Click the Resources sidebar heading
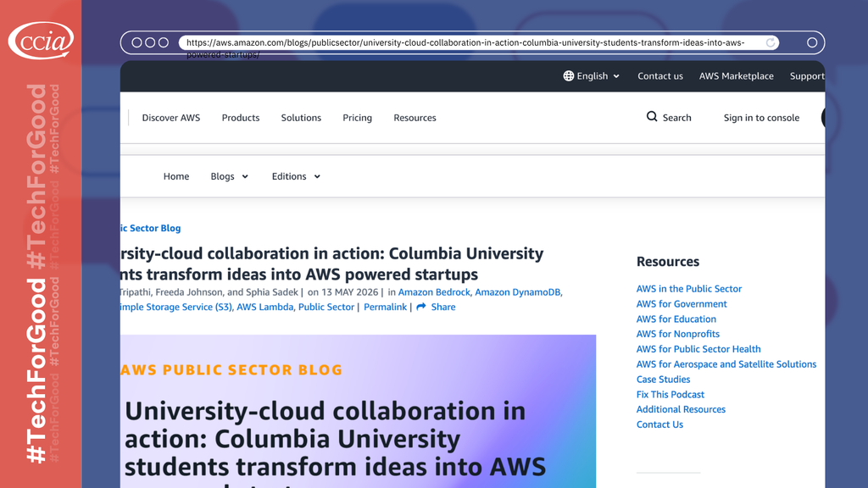Image resolution: width=868 pixels, height=488 pixels. [x=668, y=261]
